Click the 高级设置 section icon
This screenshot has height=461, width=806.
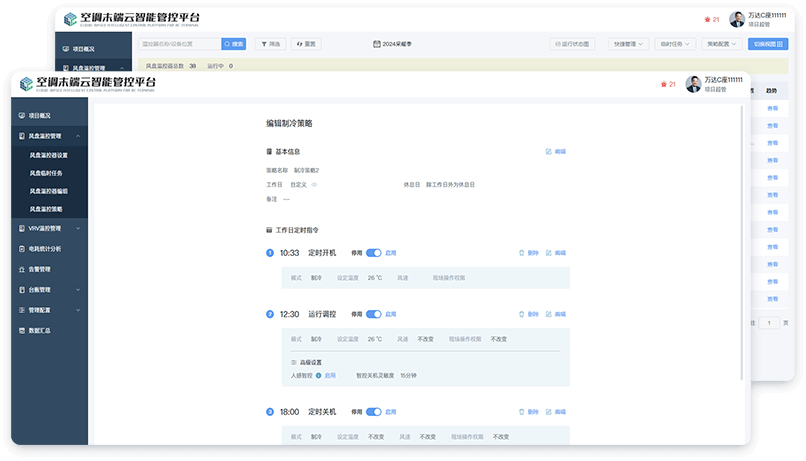point(294,362)
